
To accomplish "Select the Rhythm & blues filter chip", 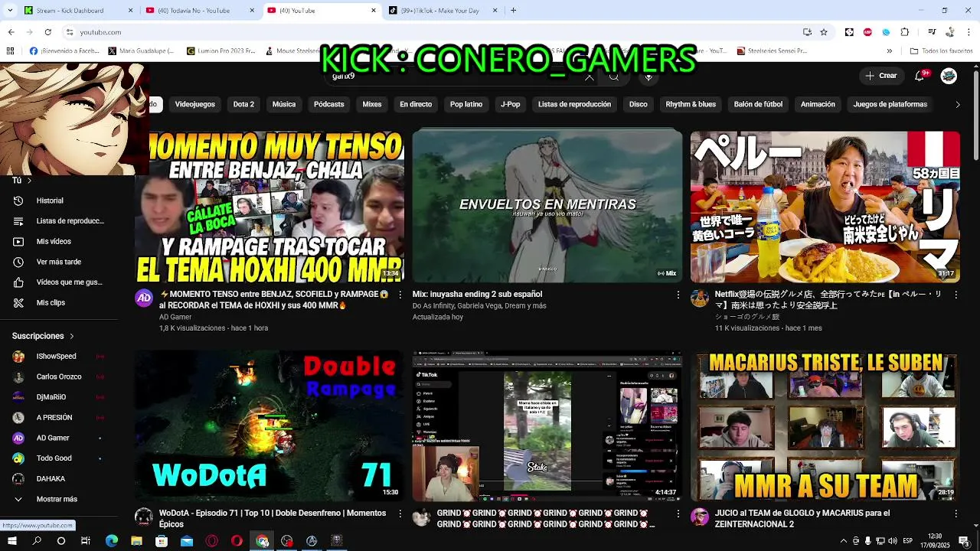I will (x=691, y=104).
